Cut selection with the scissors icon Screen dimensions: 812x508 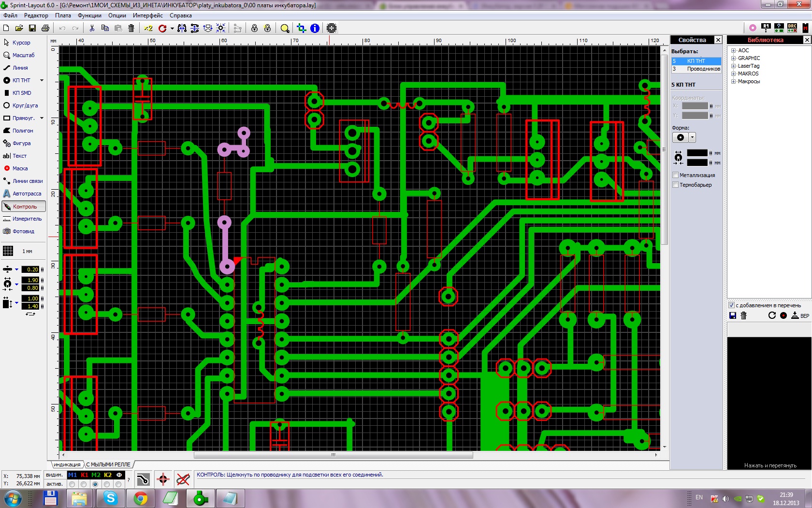92,28
